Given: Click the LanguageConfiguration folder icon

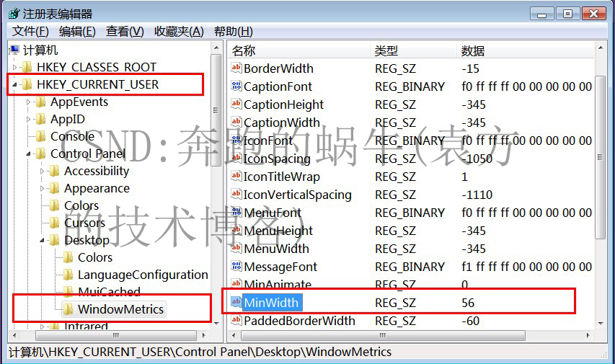Looking at the screenshot, I should tap(68, 275).
